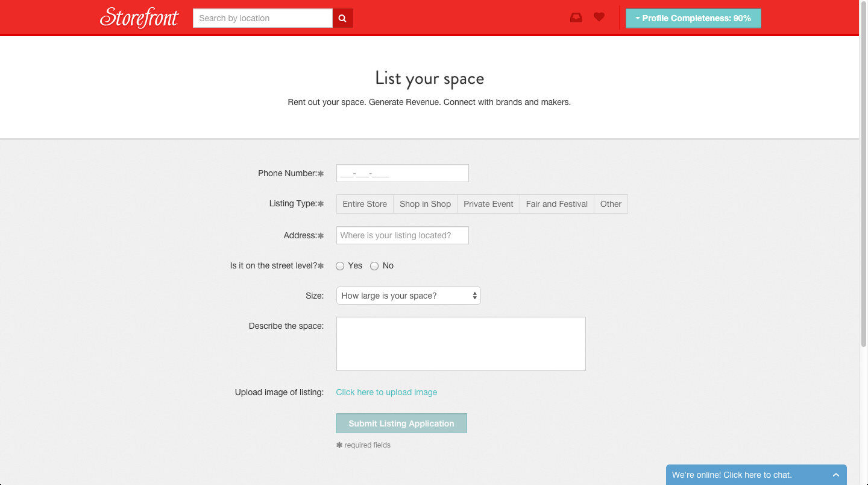Select the Yes street level radio button
Viewport: 868px width, 485px height.
point(340,266)
